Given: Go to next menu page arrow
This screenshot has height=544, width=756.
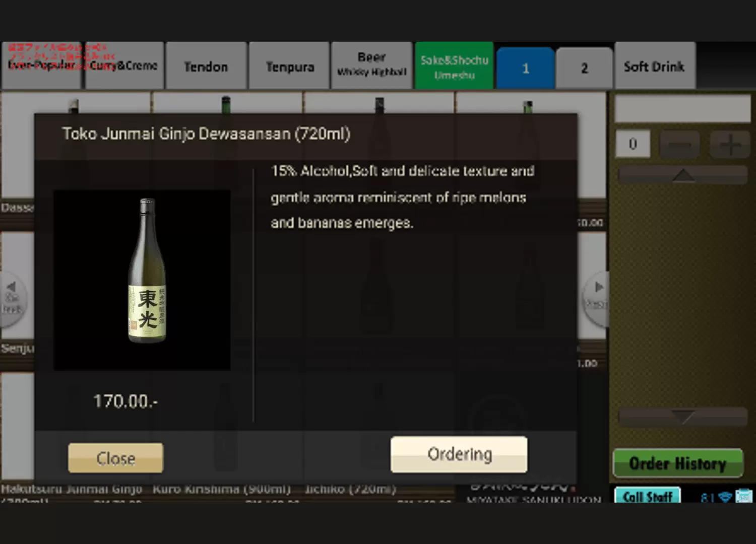Looking at the screenshot, I should click(x=597, y=298).
